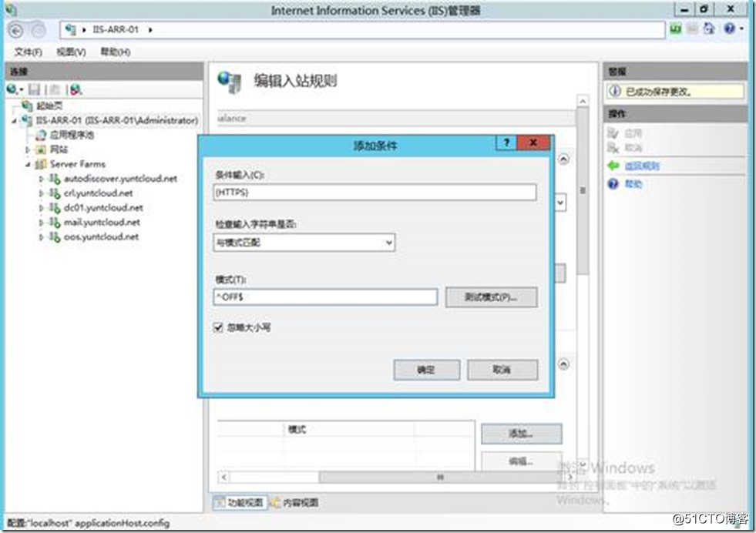756x533 pixels.
Task: Select the 应用程序池 application pools node
Action: (72, 135)
